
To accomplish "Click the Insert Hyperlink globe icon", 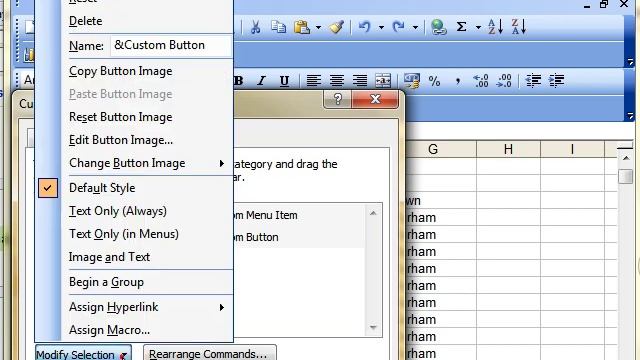I will [x=438, y=27].
